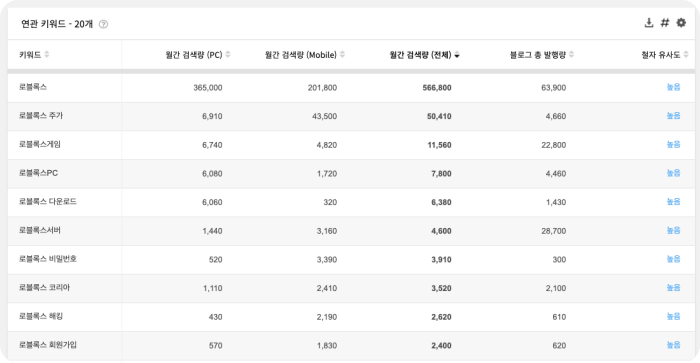Click total search volume 11,560

coord(439,145)
